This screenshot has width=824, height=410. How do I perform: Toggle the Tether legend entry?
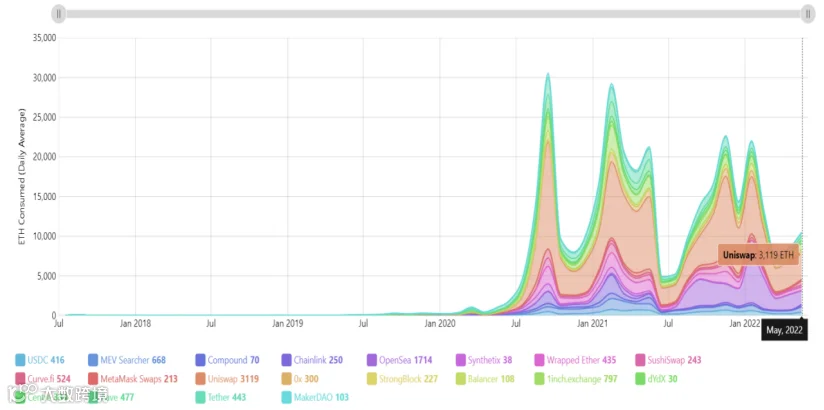point(221,397)
